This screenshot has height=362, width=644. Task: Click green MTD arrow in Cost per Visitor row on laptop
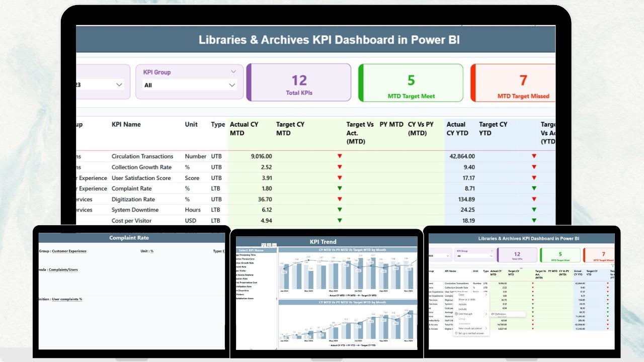pyautogui.click(x=340, y=220)
